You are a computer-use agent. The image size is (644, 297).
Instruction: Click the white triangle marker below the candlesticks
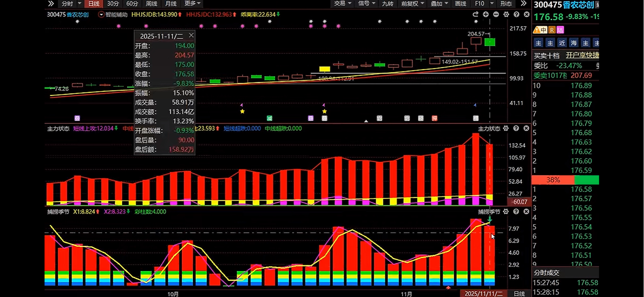366,121
